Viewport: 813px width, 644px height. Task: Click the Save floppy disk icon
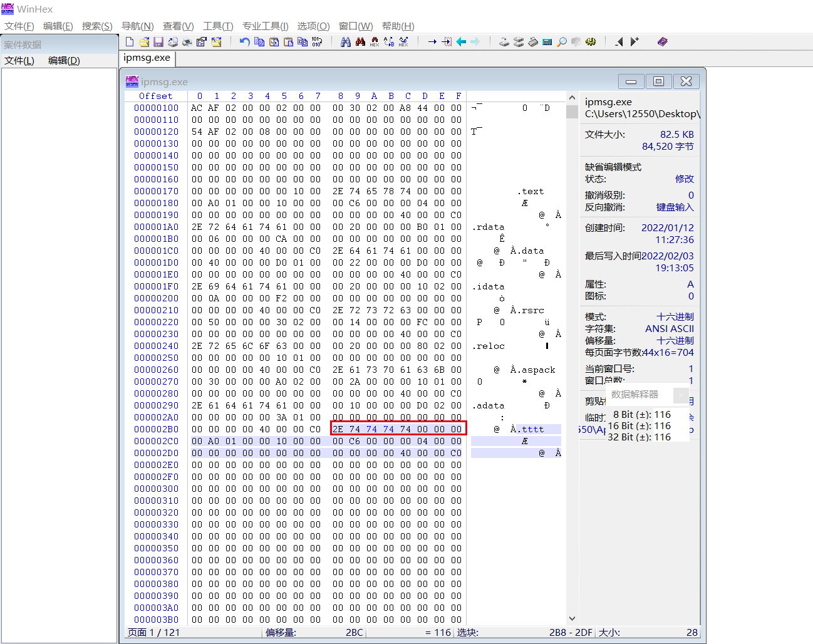[158, 42]
